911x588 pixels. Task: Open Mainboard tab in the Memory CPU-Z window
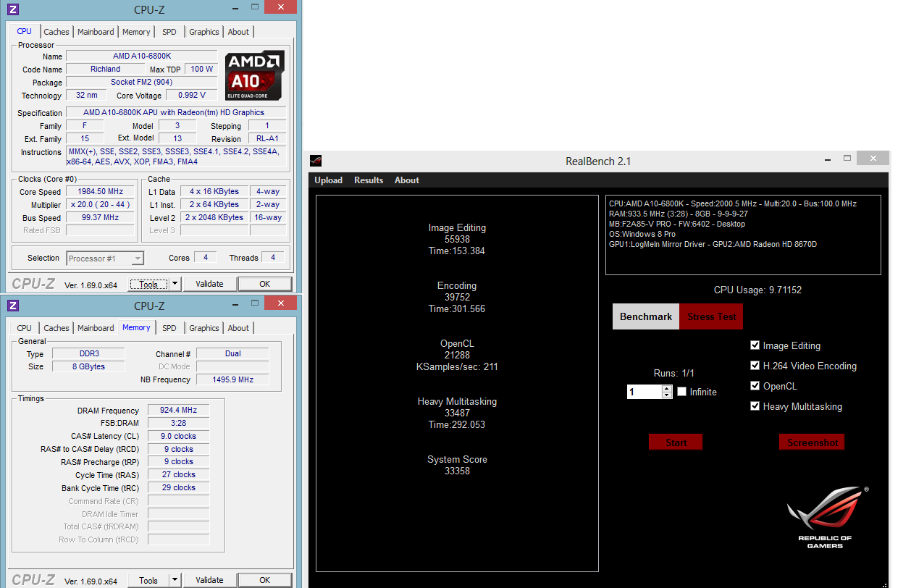click(x=96, y=328)
